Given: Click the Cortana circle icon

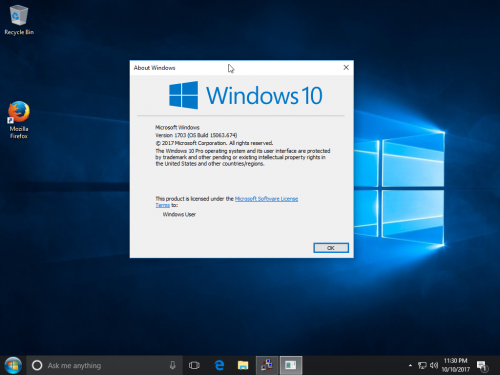Looking at the screenshot, I should pyautogui.click(x=37, y=365).
